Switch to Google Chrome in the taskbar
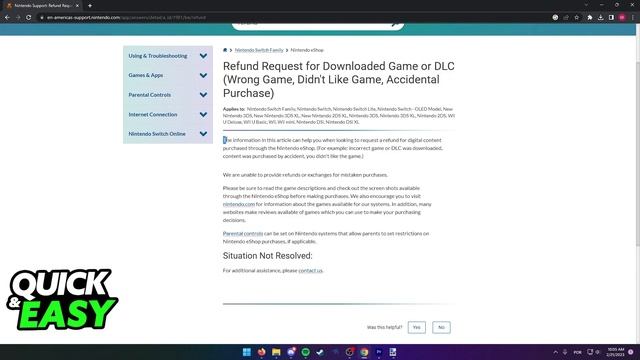Viewport: 640px width, 360px height. click(x=364, y=352)
